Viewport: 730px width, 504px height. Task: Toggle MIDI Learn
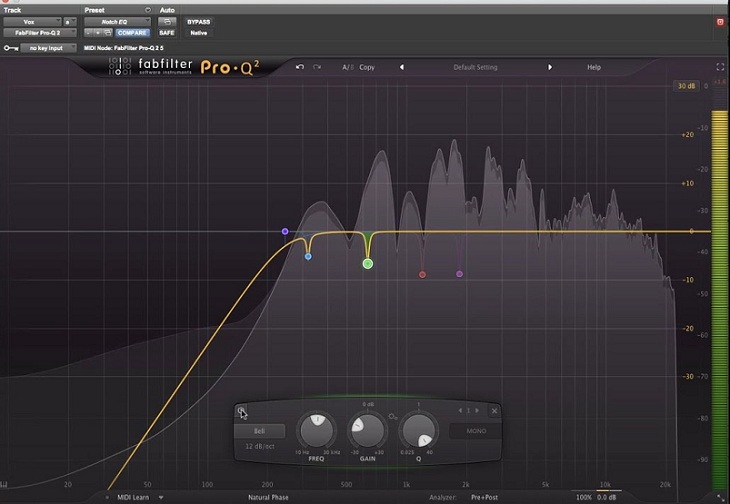point(133,497)
